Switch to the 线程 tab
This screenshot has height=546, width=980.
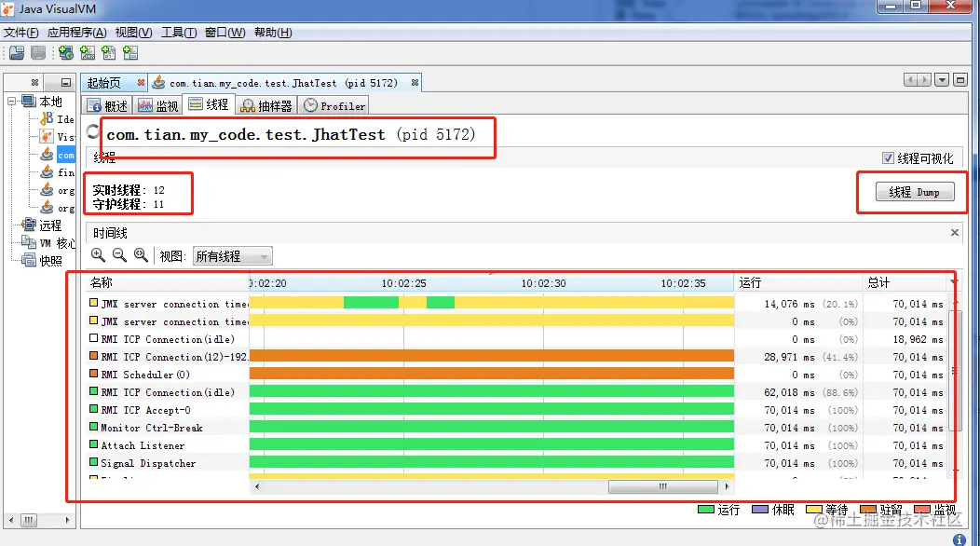tap(210, 104)
